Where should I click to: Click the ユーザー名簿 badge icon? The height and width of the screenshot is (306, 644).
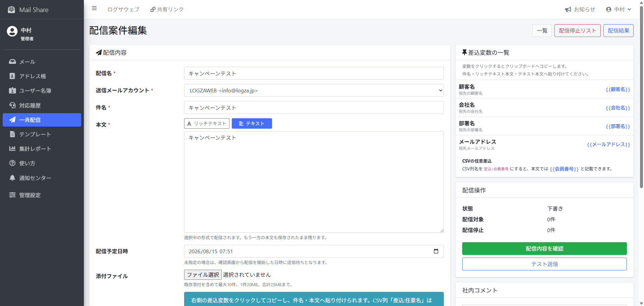[12, 90]
